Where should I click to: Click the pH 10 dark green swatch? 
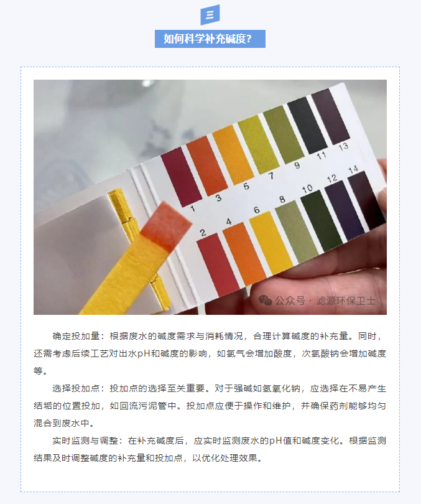(322, 220)
